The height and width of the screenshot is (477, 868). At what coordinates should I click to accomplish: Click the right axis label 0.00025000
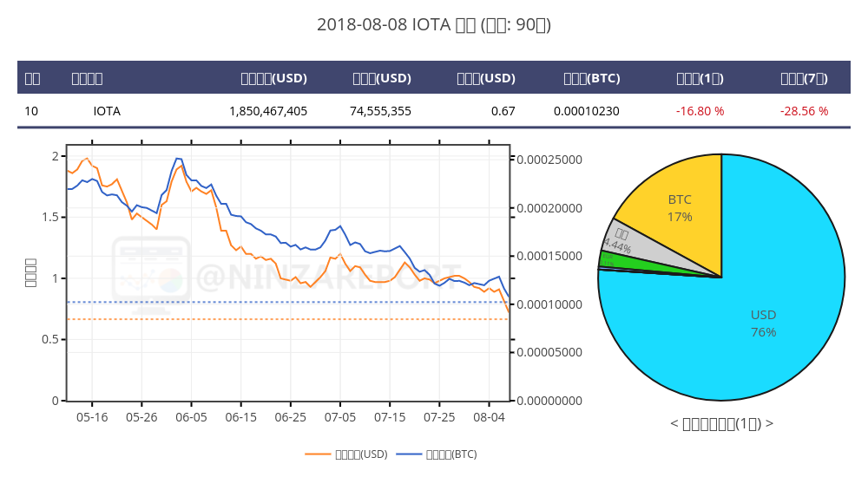(549, 160)
